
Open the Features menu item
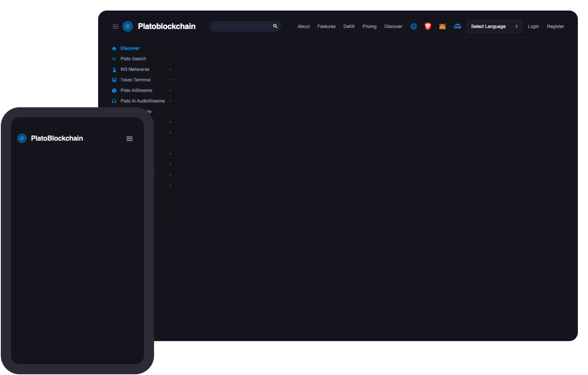[x=326, y=26]
